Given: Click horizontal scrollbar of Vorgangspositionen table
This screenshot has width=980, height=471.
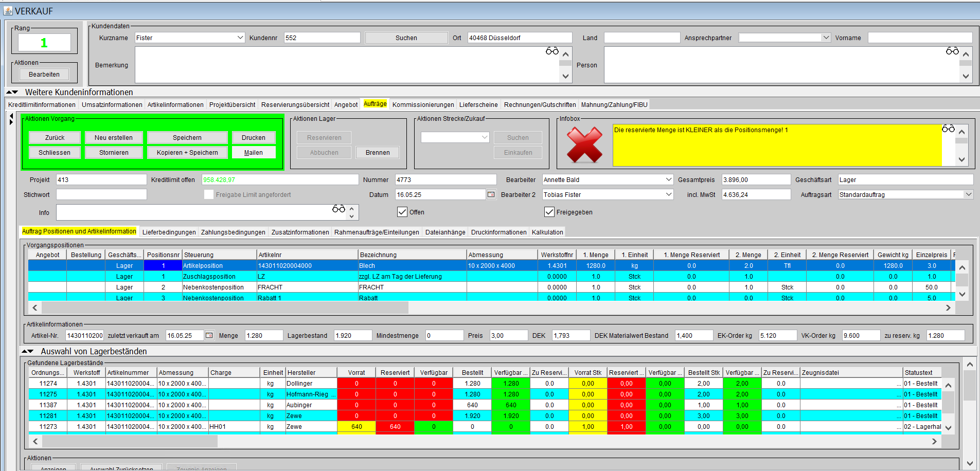Looking at the screenshot, I should (225, 307).
